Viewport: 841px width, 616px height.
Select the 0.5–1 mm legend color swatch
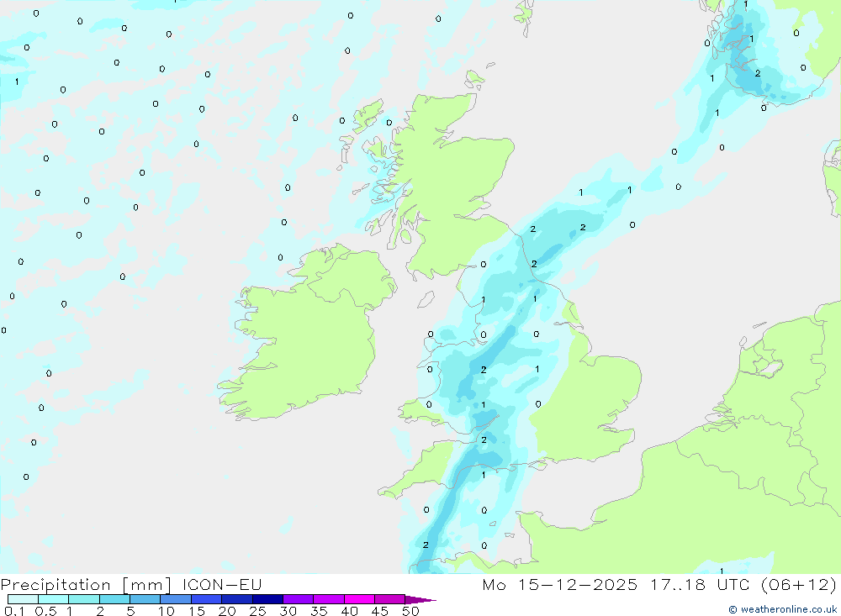pyautogui.click(x=53, y=599)
